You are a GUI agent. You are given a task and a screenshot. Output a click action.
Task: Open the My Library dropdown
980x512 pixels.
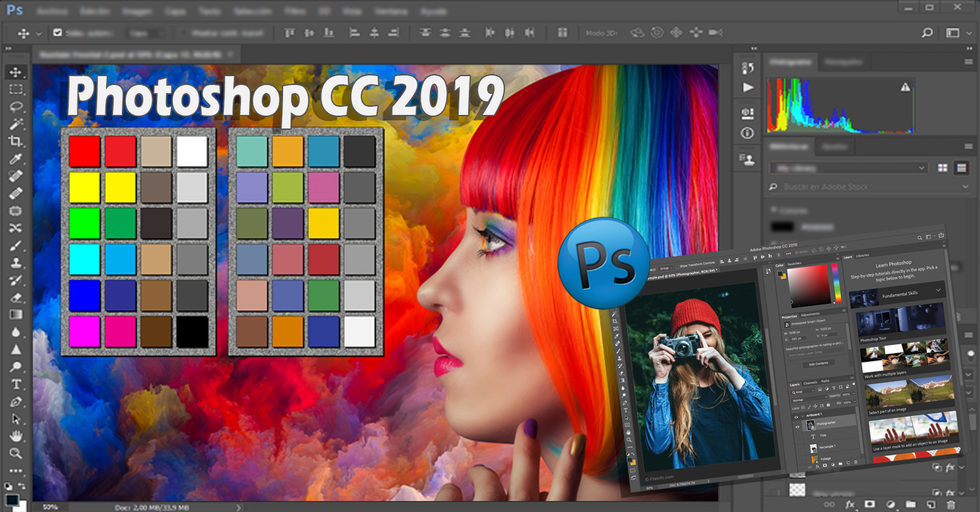pos(849,168)
